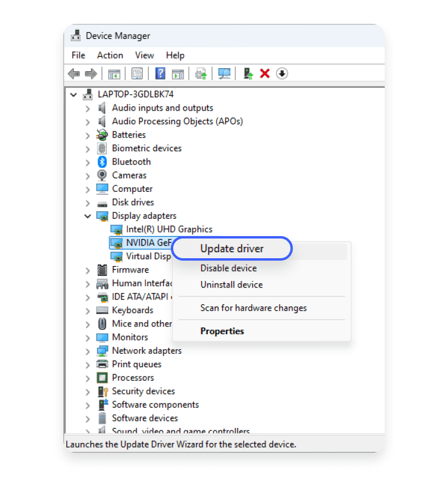This screenshot has height=477, width=448.
Task: Click the Properties sheet toolbar icon
Action: tap(137, 74)
